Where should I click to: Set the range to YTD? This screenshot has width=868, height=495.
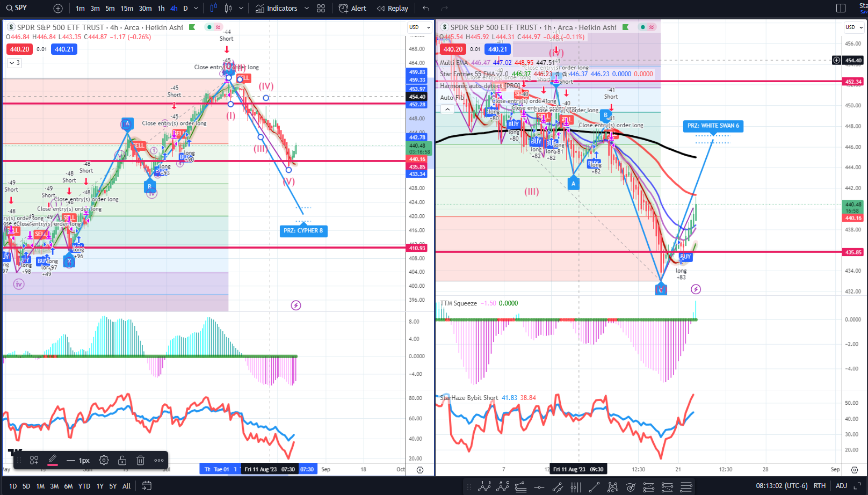(x=84, y=486)
